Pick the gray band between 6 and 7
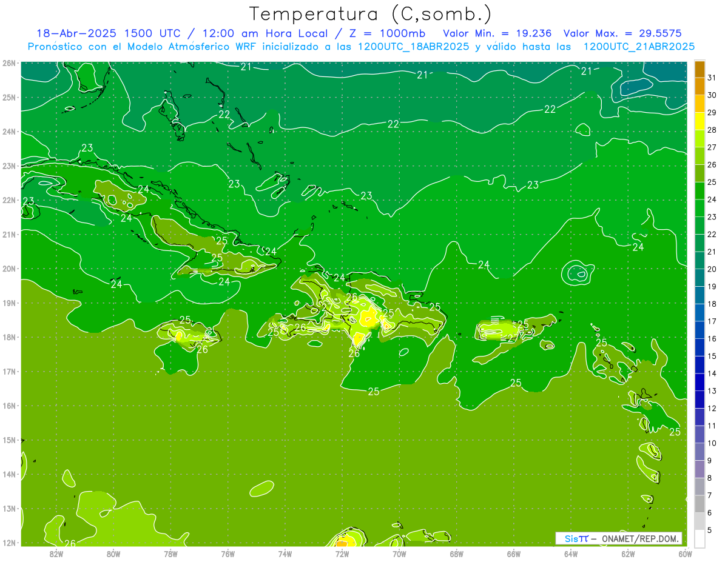 pos(699,504)
